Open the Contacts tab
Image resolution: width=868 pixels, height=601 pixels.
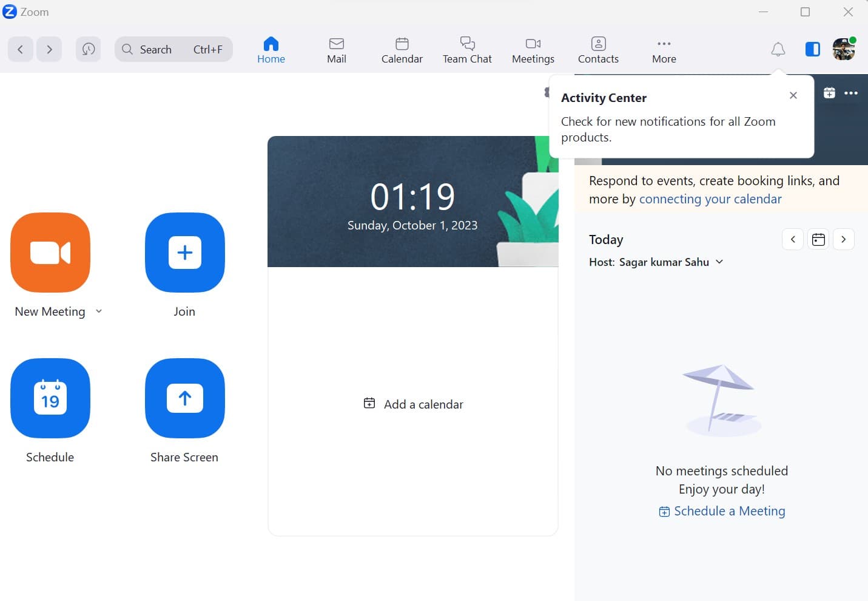click(x=598, y=50)
